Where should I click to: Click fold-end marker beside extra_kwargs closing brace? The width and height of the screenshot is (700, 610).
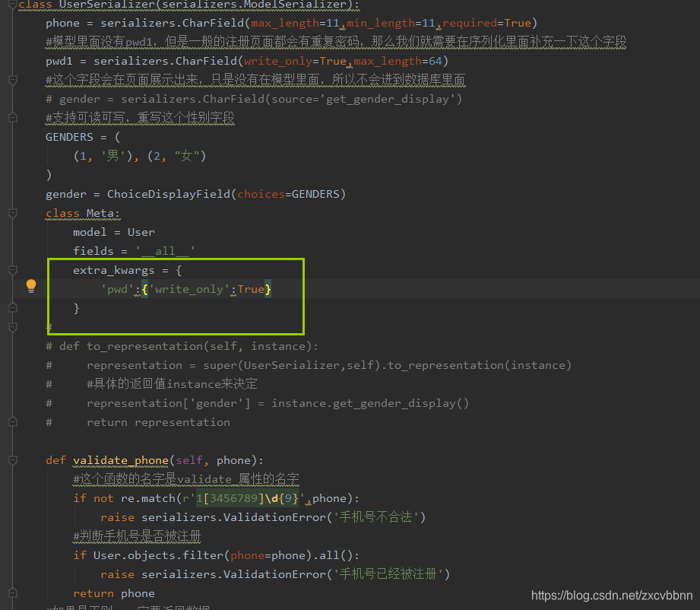(x=13, y=307)
